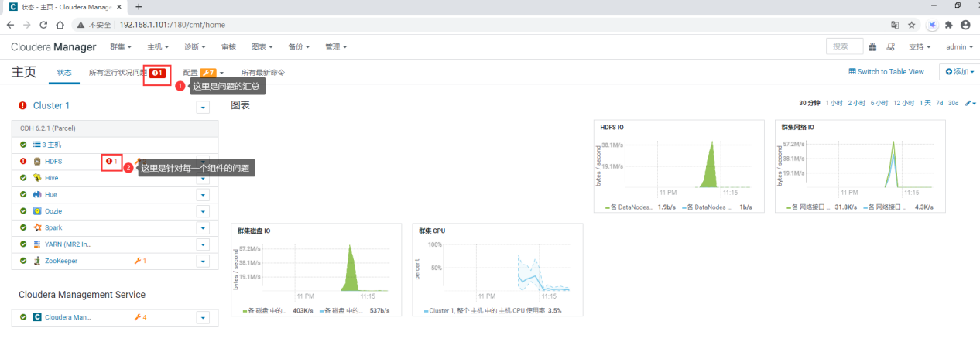Viewport: 980px width, 359px height.
Task: Click the browser forward arrow
Action: (28, 25)
